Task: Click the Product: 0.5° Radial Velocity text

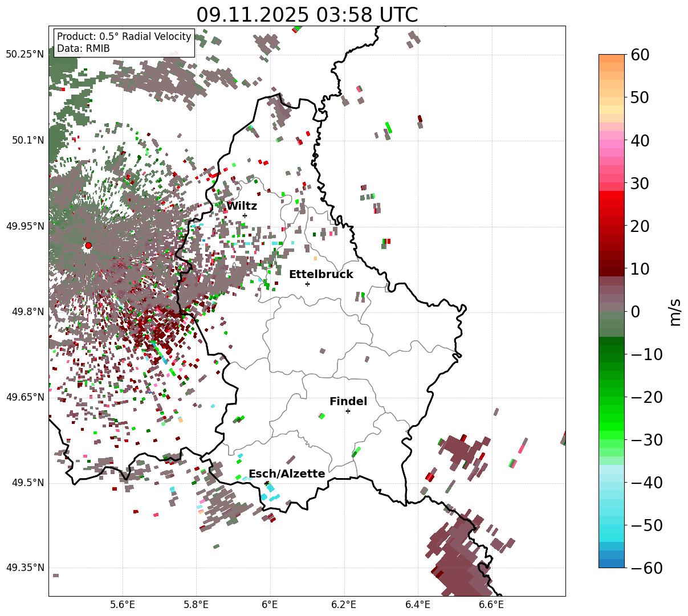Action: 124,36
